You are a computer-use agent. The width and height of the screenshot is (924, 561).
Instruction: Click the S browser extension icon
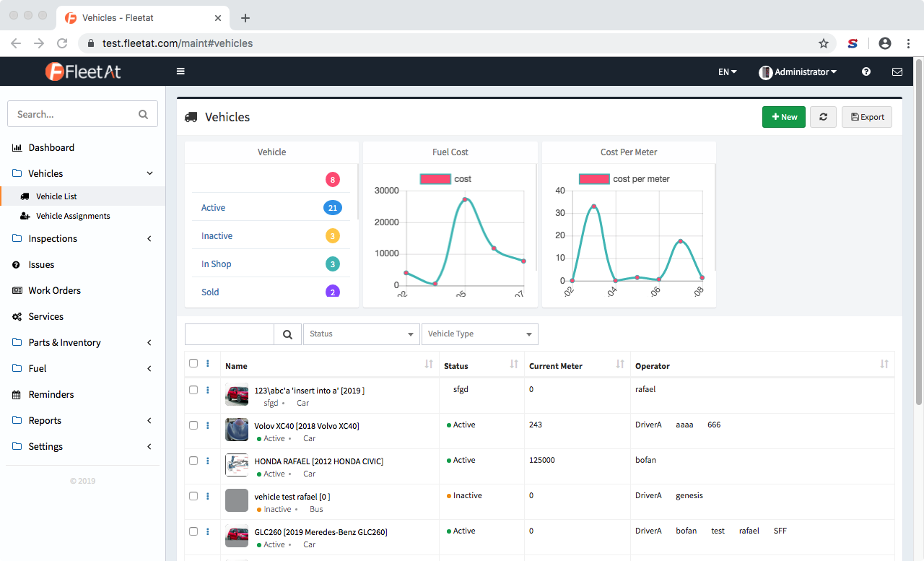click(853, 43)
